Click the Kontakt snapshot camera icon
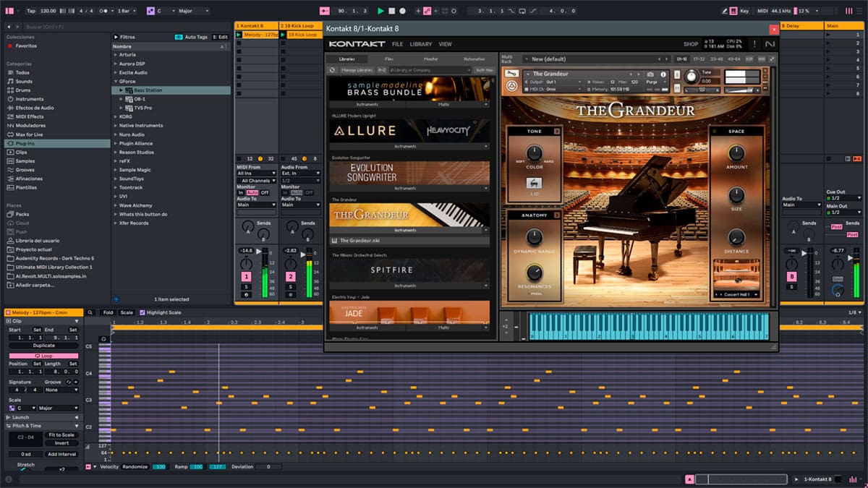 click(x=650, y=74)
